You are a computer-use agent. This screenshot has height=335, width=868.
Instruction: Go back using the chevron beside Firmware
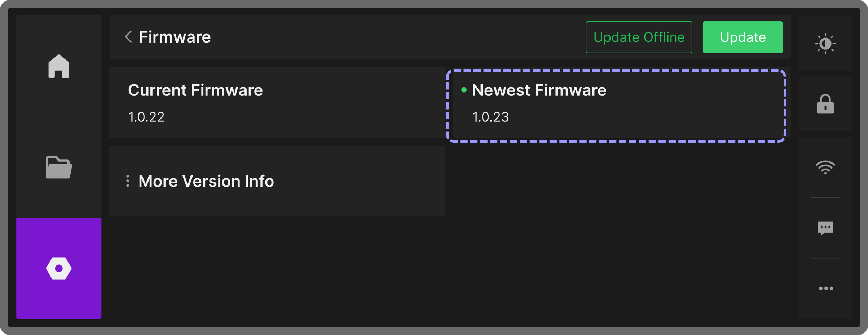pyautogui.click(x=128, y=37)
